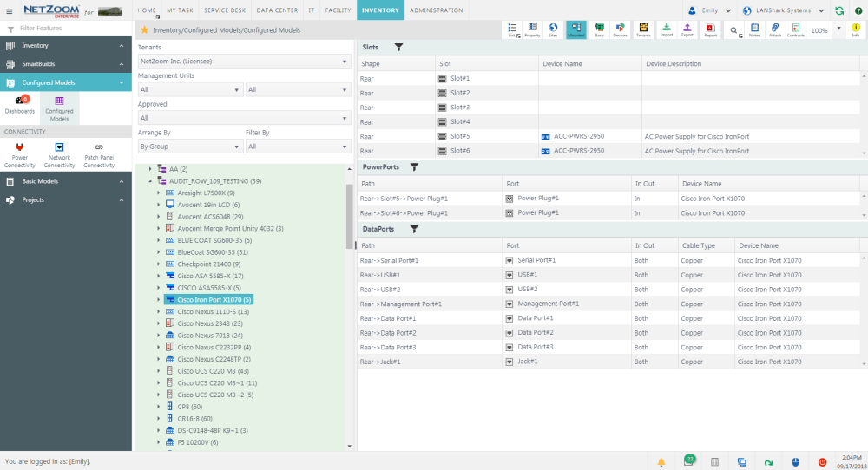Open Dashboards sidebar icon
Image resolution: width=868 pixels, height=470 pixels.
pyautogui.click(x=20, y=105)
